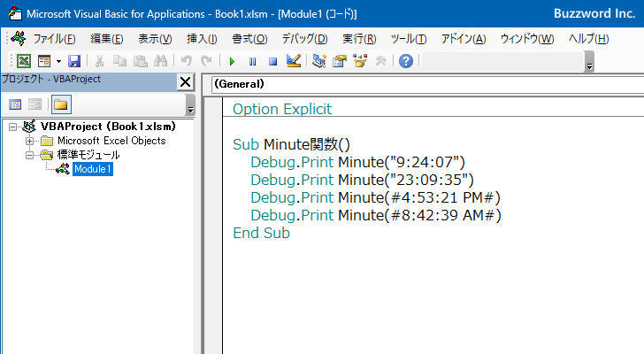Viewport: 644px width, 354px height.
Task: Open the ファイル(F) menu
Action: 54,39
